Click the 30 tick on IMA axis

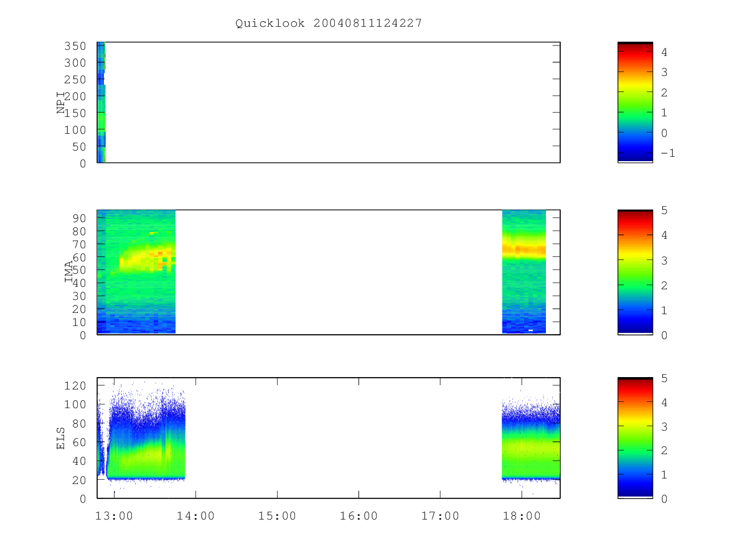click(80, 296)
